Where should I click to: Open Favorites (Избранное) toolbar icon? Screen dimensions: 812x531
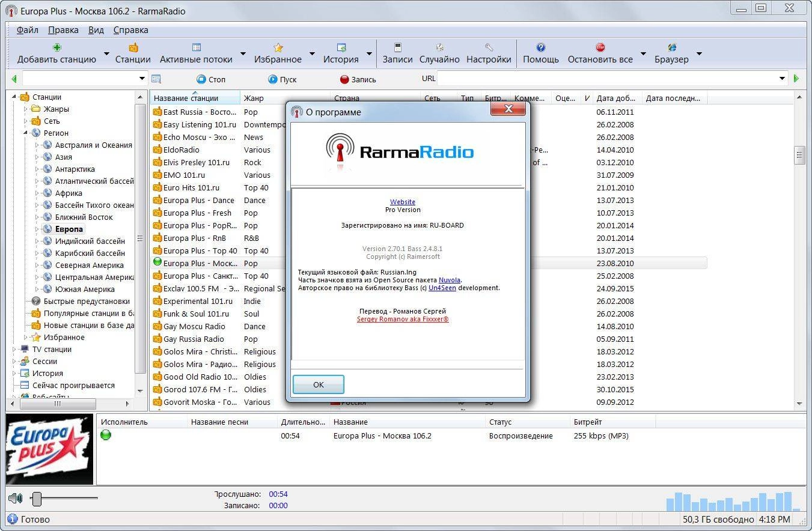(278, 53)
